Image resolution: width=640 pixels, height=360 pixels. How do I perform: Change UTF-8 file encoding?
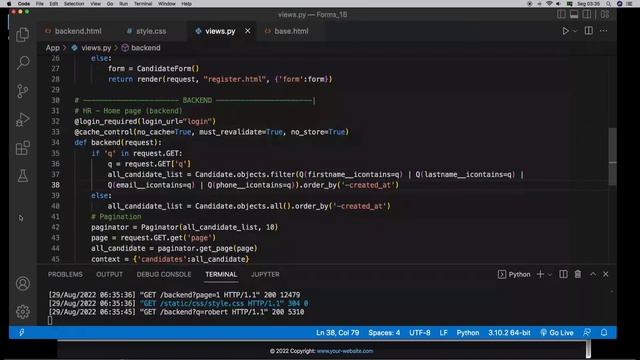coord(420,333)
